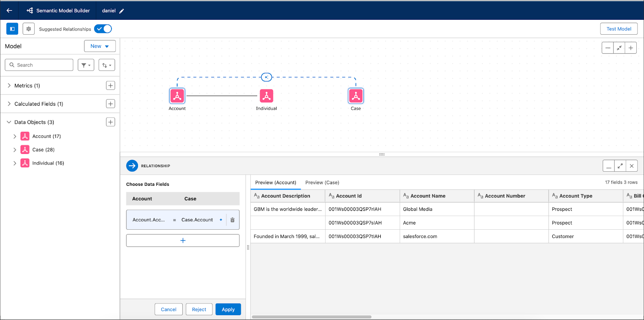
Task: Click the Test Model button
Action: tap(619, 29)
